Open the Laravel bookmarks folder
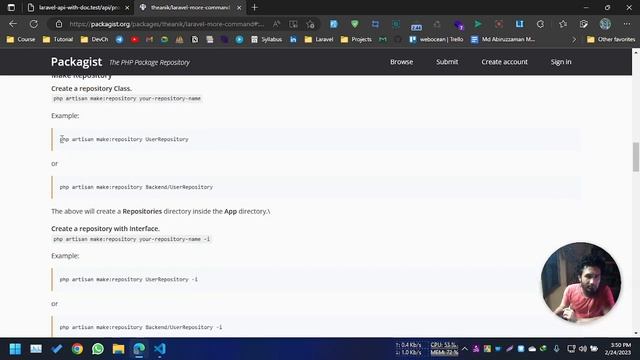Viewport: 640px width, 360px height. point(319,39)
